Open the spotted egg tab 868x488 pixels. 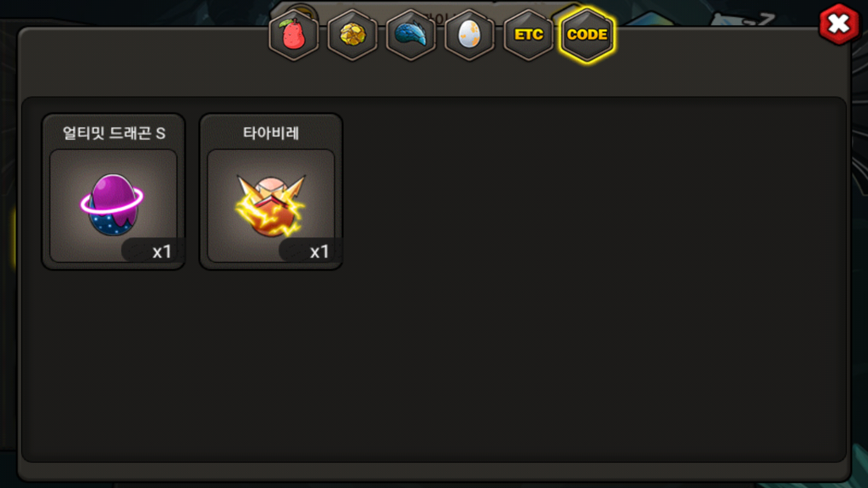click(x=470, y=34)
